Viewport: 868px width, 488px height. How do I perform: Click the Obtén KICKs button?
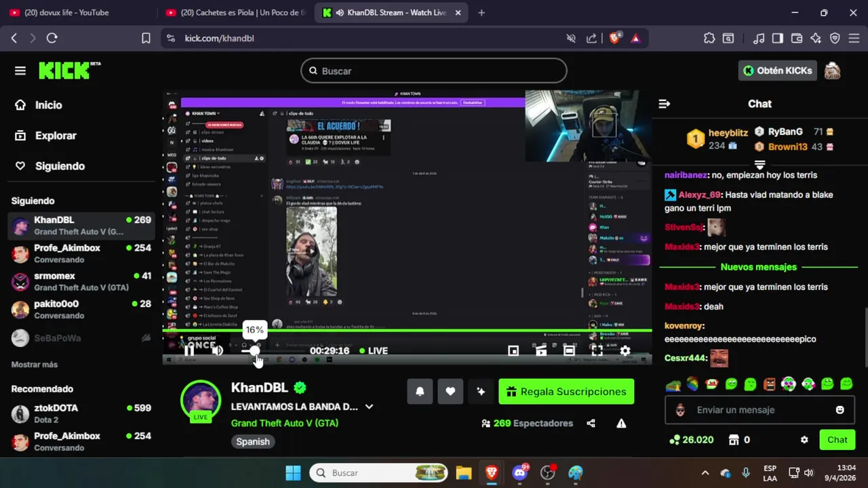[777, 70]
